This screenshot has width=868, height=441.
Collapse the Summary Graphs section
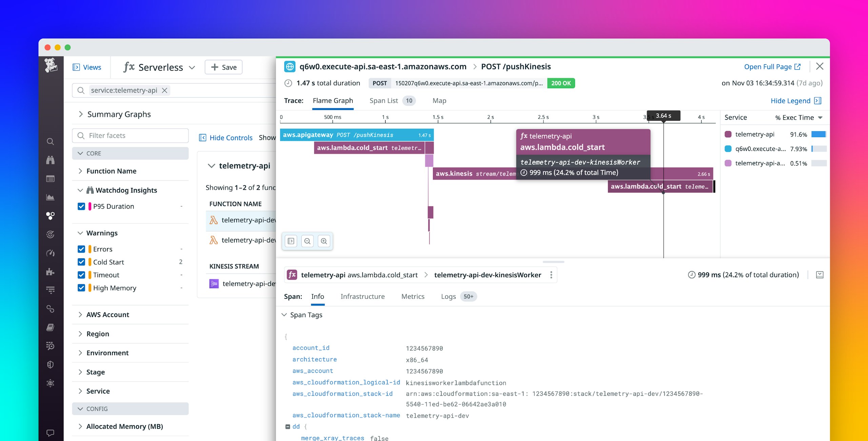click(x=119, y=114)
